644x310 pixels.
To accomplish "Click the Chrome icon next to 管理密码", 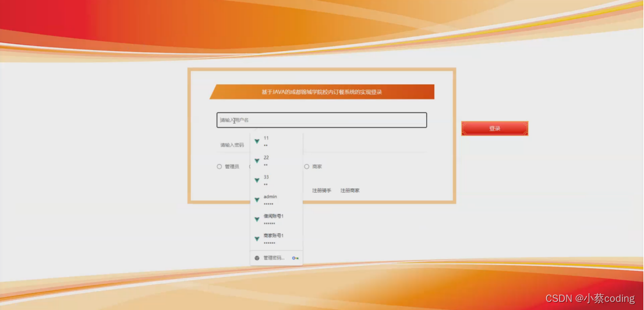I will click(x=257, y=258).
